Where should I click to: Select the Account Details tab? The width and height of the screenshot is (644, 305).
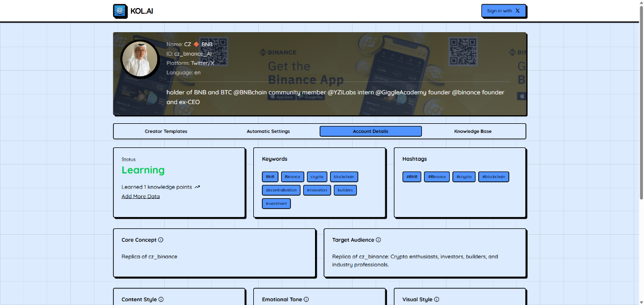[x=371, y=131]
